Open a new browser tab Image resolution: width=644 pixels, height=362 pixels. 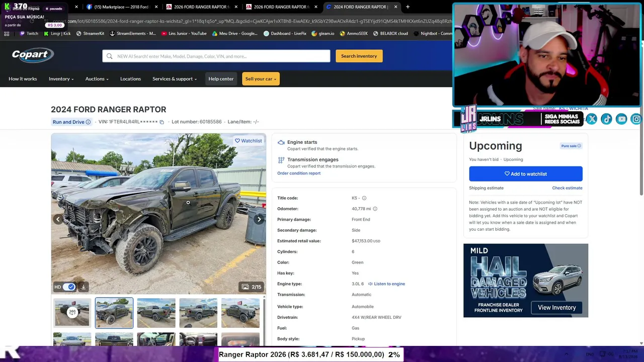tap(408, 7)
